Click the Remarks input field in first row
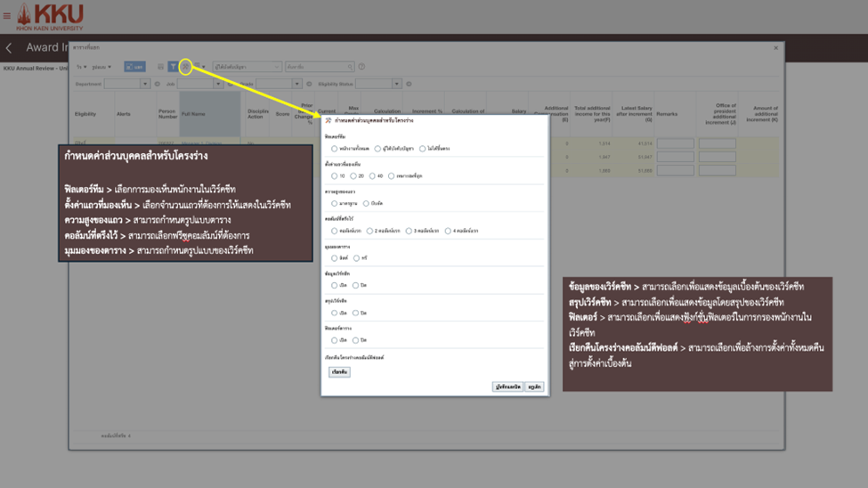868x488 pixels. tap(675, 143)
